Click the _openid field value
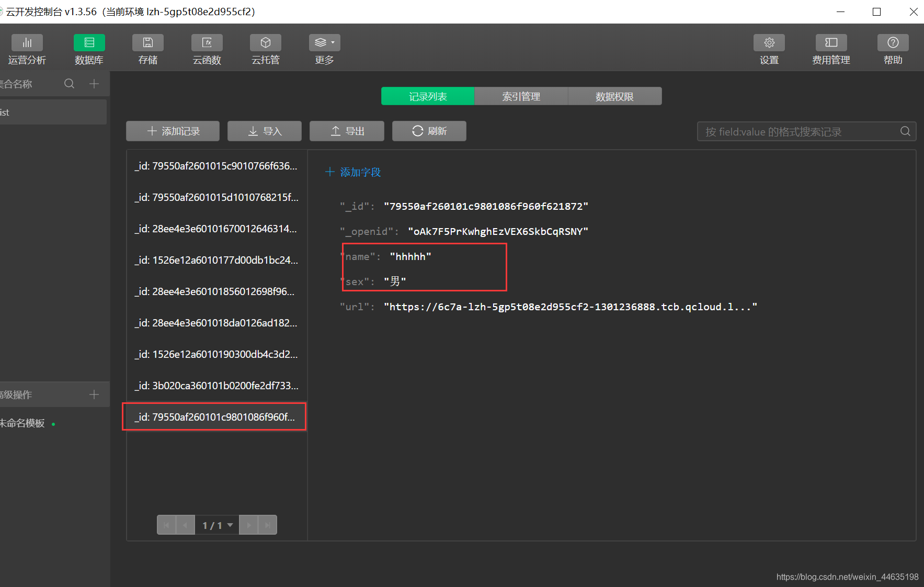 click(x=498, y=232)
